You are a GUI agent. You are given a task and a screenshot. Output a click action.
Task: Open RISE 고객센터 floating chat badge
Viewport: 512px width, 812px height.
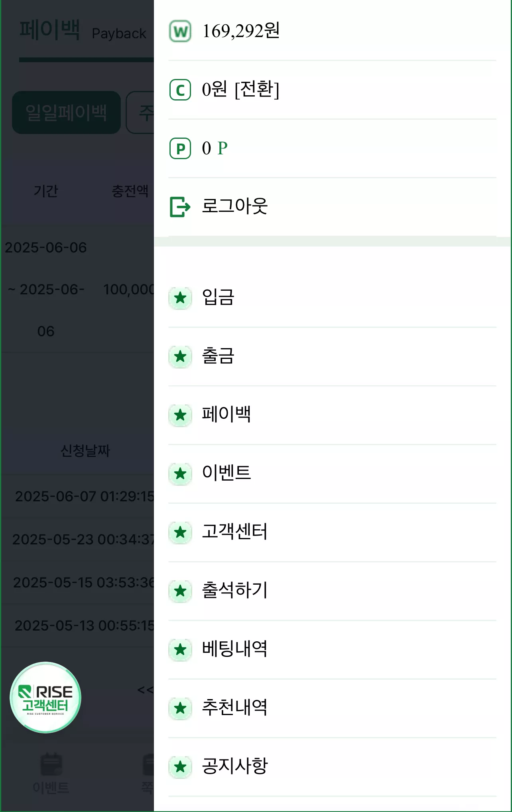tap(45, 697)
